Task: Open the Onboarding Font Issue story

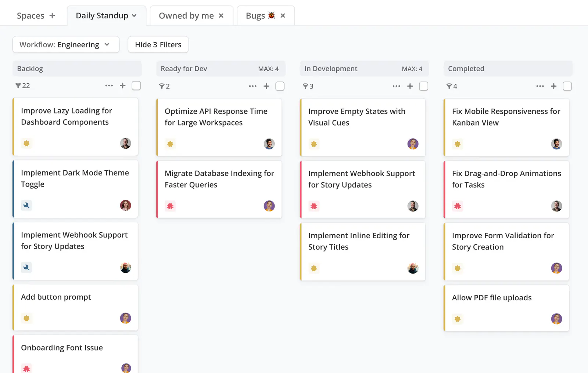Action: click(x=75, y=354)
